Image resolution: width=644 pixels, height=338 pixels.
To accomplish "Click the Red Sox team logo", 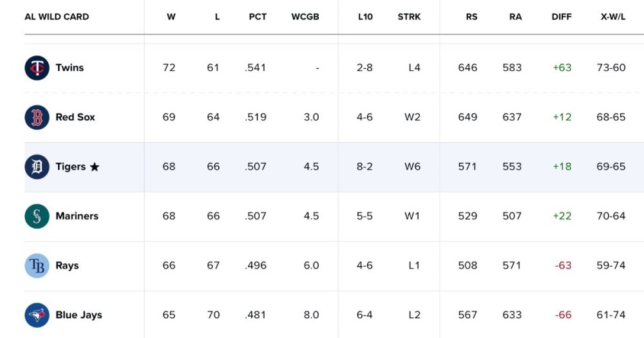I will 37,117.
